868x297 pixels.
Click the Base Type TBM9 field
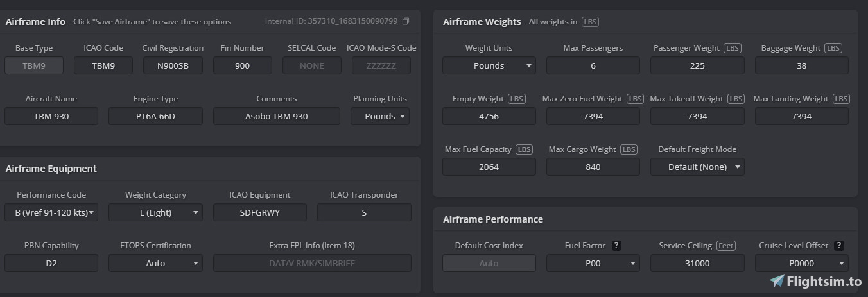pos(34,65)
